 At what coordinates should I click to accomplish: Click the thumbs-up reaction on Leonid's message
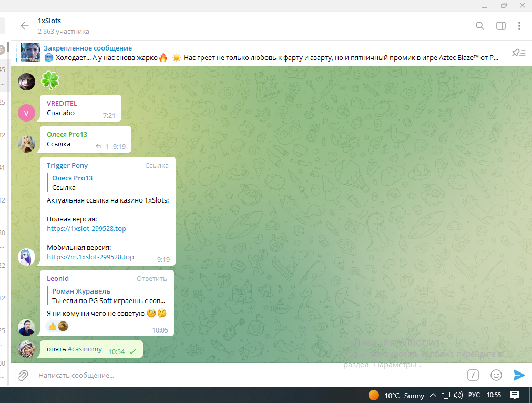point(53,327)
